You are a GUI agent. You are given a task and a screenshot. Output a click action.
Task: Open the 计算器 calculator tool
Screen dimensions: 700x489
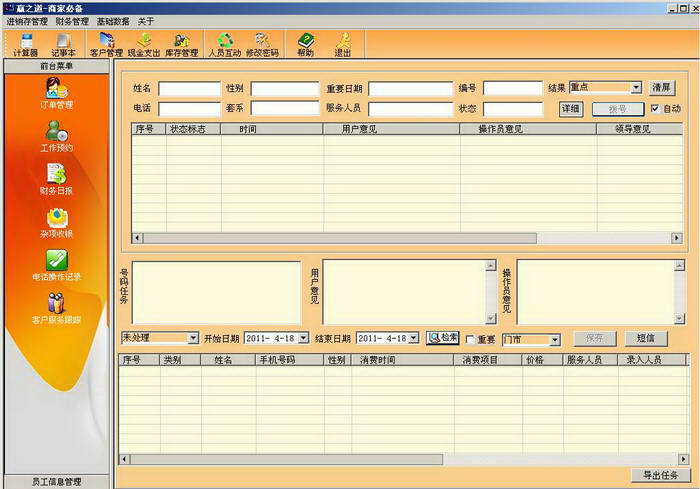(x=25, y=45)
